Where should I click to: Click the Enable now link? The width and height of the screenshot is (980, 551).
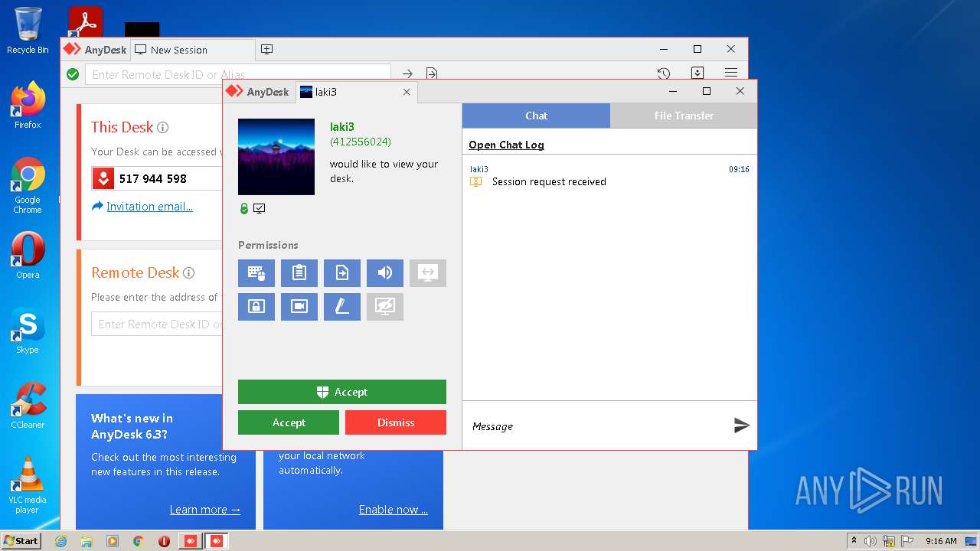394,510
